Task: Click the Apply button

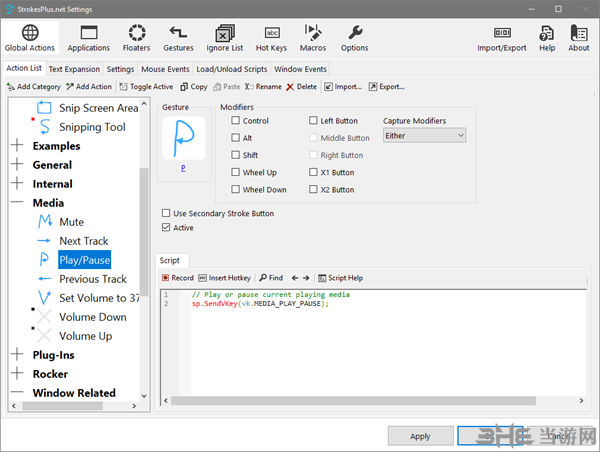Action: click(x=421, y=436)
